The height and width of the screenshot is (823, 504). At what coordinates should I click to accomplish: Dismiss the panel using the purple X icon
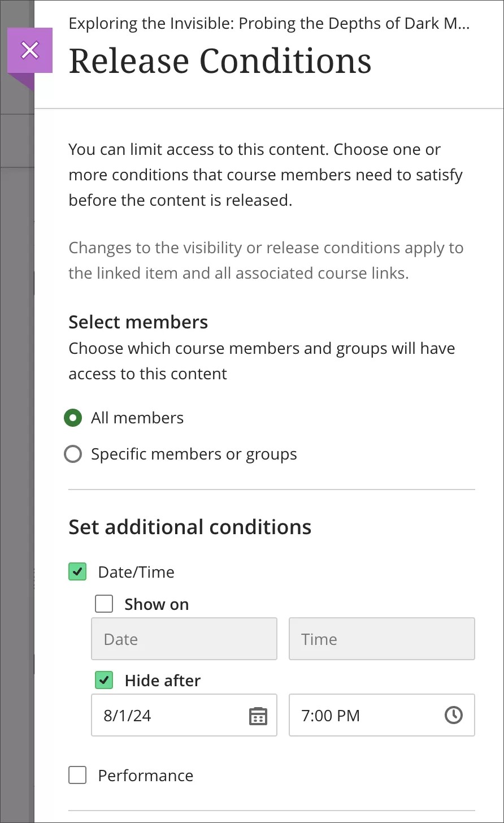(29, 50)
